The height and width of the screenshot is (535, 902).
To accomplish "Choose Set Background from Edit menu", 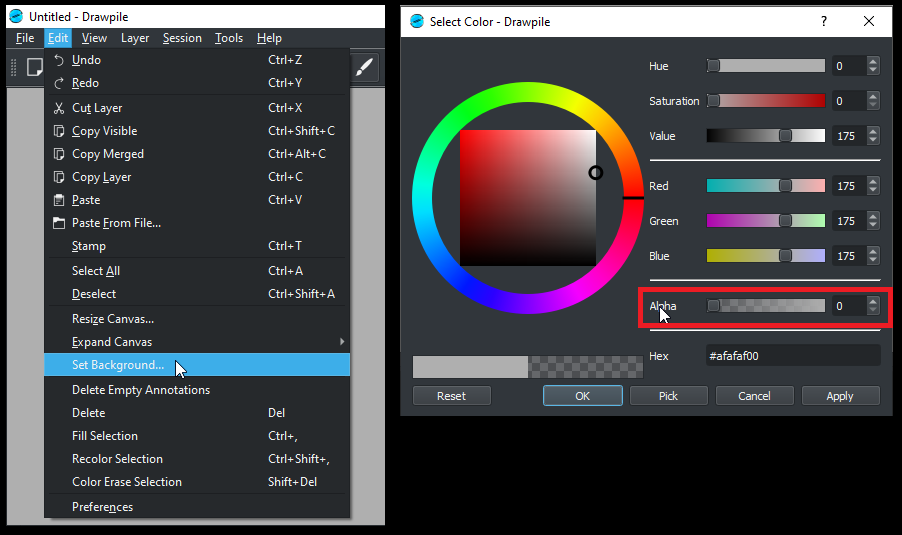I will tap(197, 365).
